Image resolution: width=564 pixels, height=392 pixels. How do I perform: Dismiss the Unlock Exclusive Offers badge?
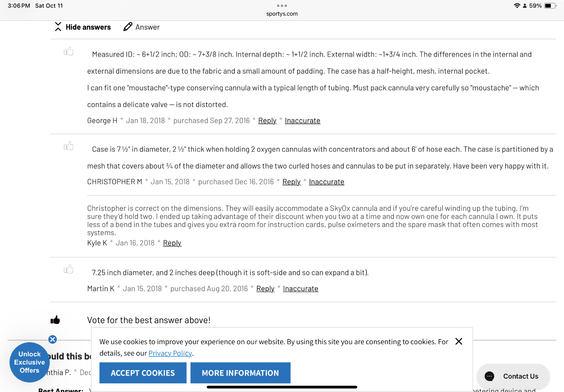(x=53, y=339)
